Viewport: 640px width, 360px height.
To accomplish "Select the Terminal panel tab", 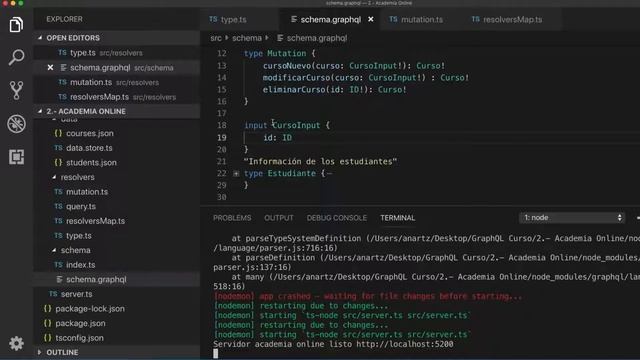I will [x=398, y=218].
